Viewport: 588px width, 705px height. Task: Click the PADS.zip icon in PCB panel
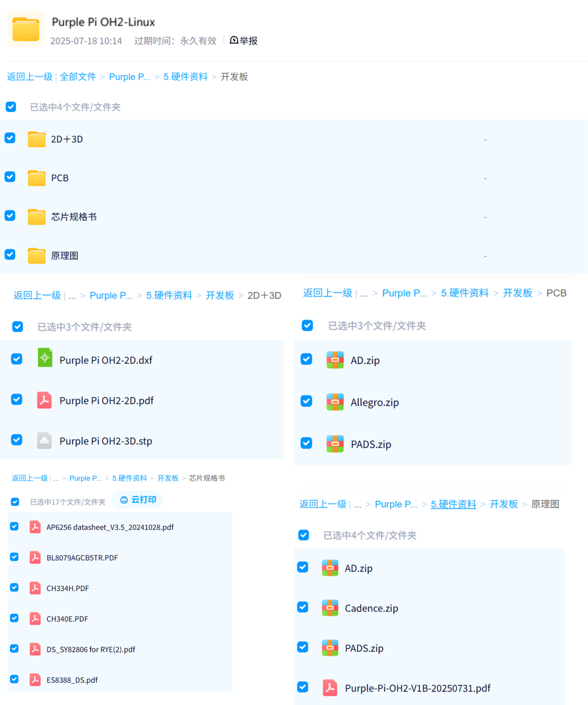(x=335, y=444)
